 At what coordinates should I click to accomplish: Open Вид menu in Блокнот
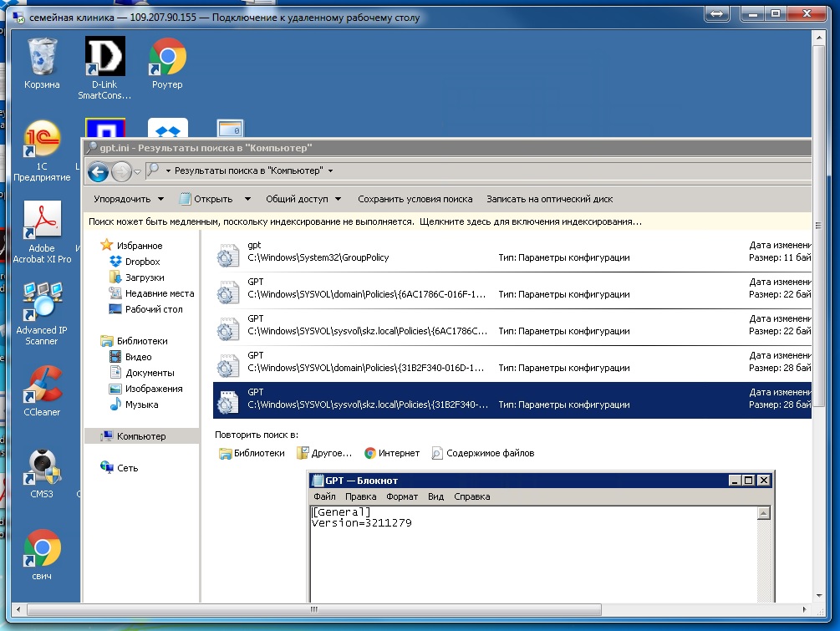435,496
